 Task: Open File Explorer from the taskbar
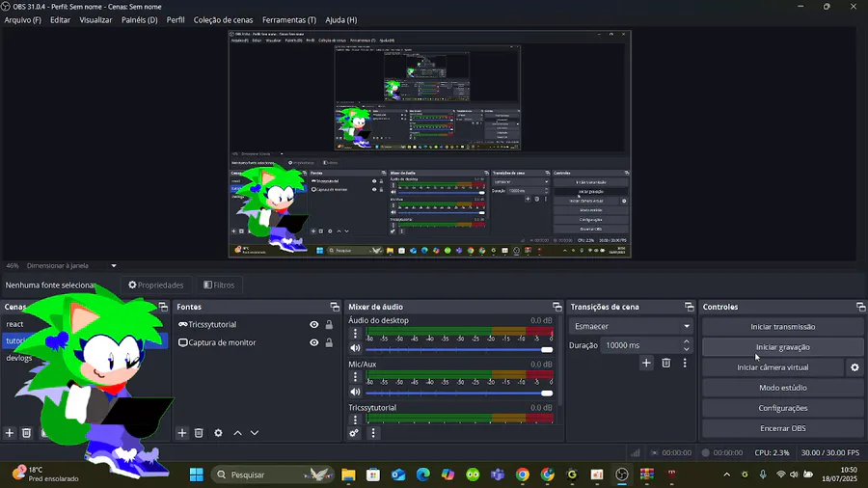pyautogui.click(x=348, y=474)
